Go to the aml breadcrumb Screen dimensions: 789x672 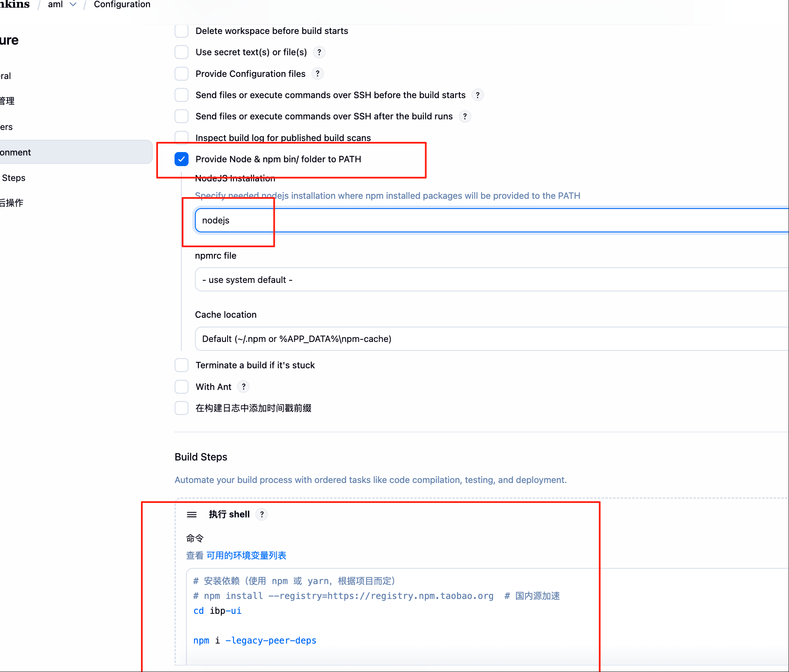55,4
